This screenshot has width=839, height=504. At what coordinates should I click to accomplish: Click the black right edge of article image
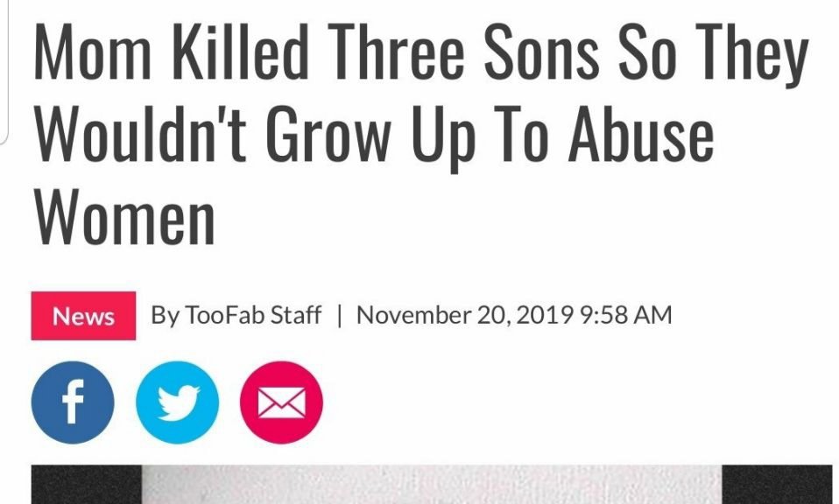pyautogui.click(x=777, y=484)
